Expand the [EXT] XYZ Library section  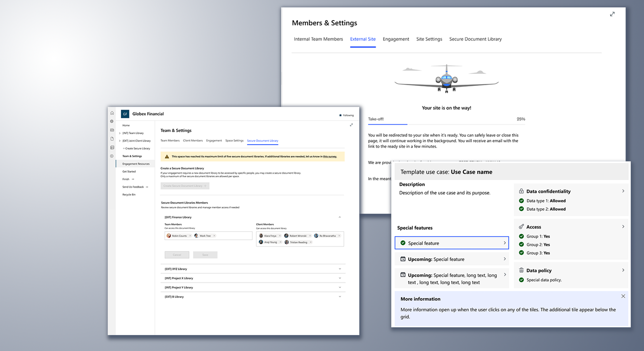340,269
